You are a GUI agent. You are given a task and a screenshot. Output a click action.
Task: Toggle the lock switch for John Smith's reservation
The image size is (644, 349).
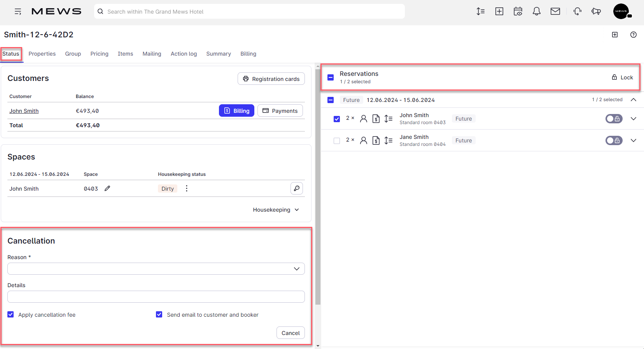pos(613,119)
